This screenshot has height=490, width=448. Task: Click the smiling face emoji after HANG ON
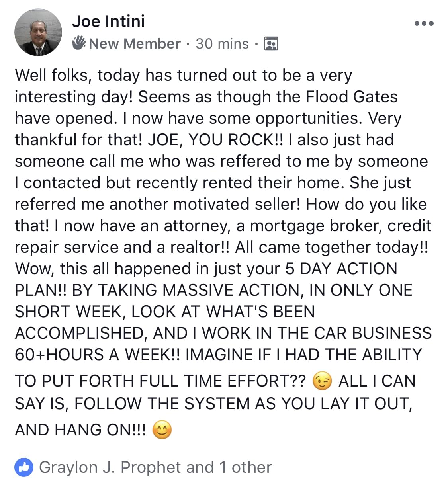pos(162,430)
